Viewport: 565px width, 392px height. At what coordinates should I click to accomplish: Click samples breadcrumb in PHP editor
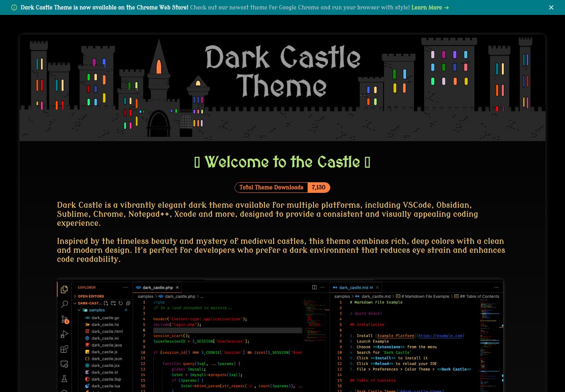click(146, 296)
